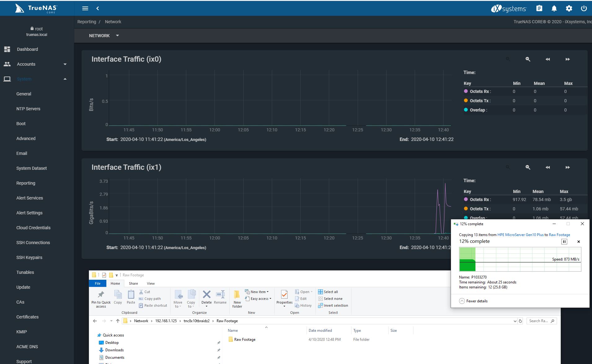Click the hamburger menu icon in header
Screen dimensions: 592x364
point(85,8)
